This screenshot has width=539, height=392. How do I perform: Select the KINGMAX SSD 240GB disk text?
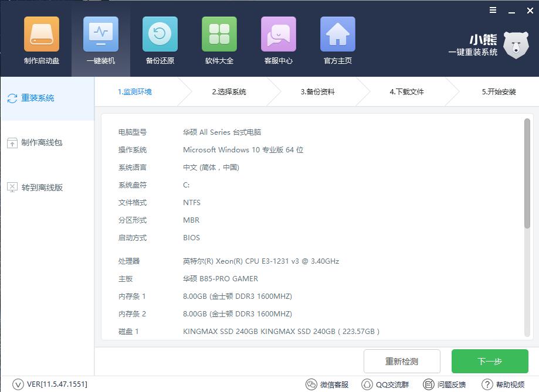click(281, 331)
